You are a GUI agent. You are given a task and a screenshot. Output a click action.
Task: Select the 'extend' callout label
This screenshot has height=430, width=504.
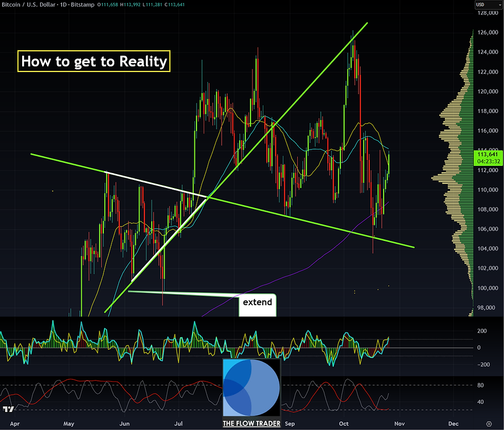(257, 302)
